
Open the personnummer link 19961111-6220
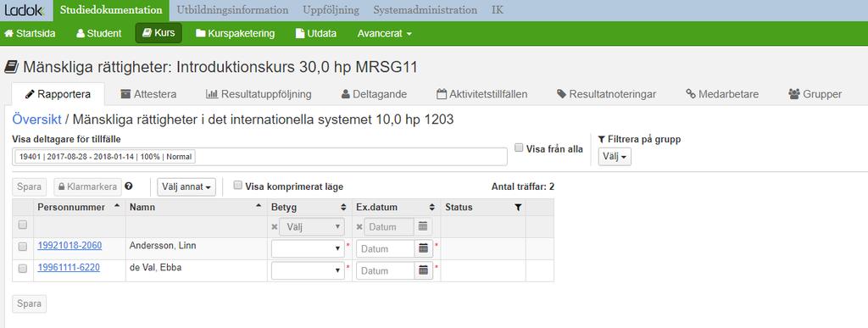point(69,267)
